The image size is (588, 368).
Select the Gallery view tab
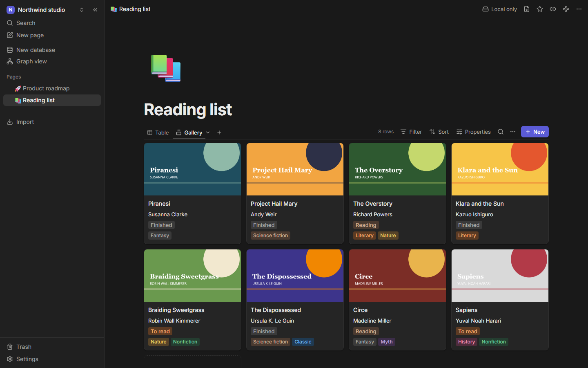click(x=189, y=132)
